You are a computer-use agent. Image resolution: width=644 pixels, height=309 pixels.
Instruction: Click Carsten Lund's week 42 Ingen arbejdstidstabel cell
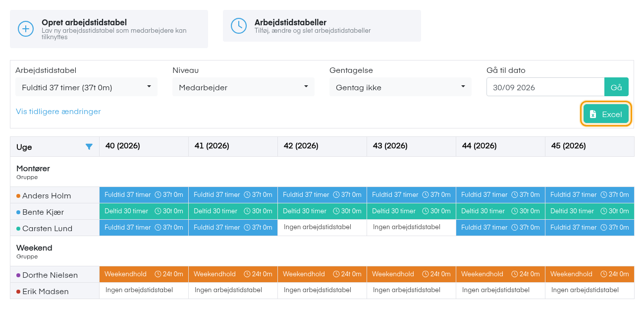pos(322,228)
